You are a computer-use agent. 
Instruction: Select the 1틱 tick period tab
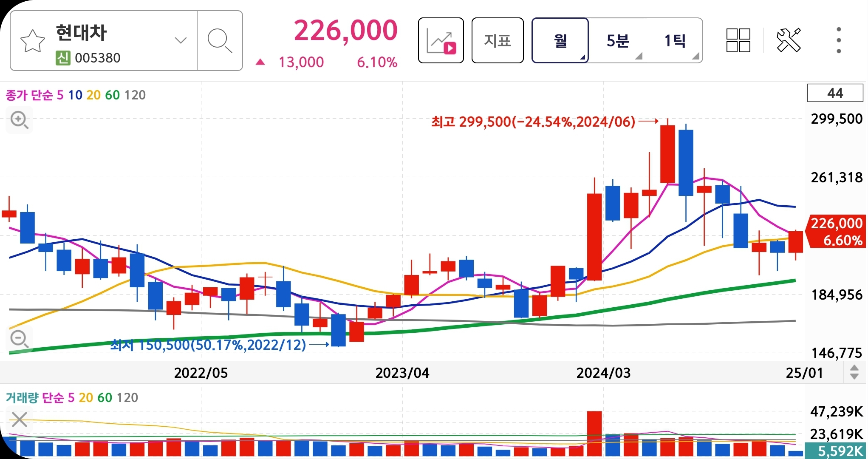pyautogui.click(x=675, y=41)
